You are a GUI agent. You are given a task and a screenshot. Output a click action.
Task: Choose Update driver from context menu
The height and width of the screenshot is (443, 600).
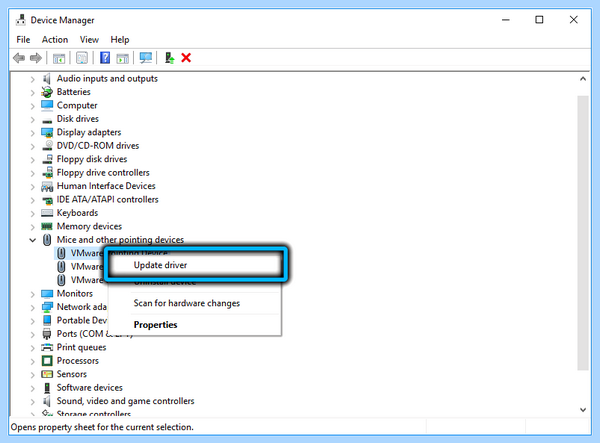(x=196, y=265)
